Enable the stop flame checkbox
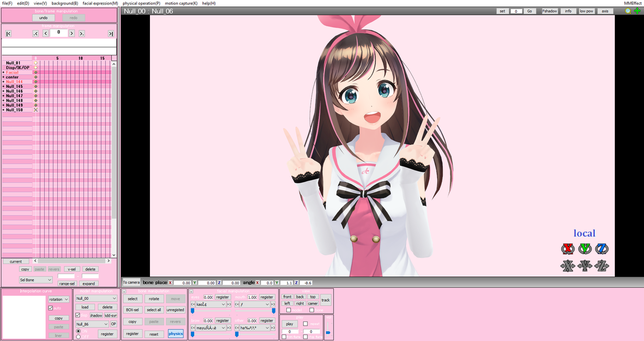 [305, 336]
